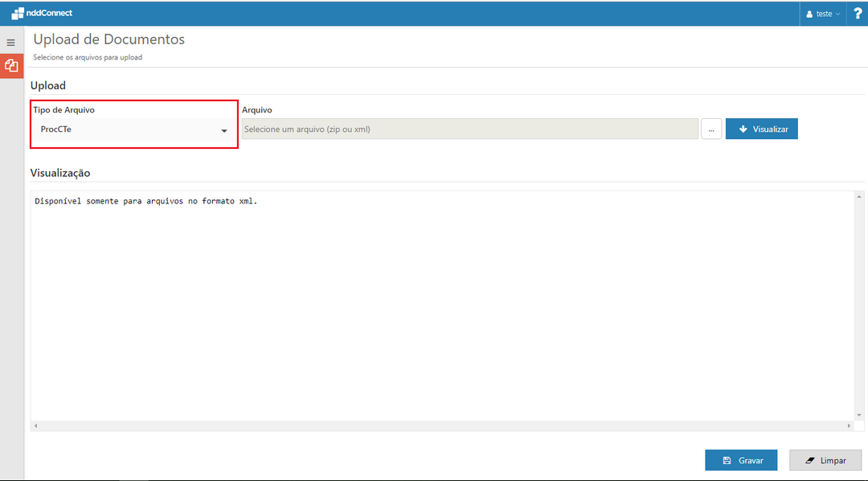Click inside the Visualização text area

point(443,306)
